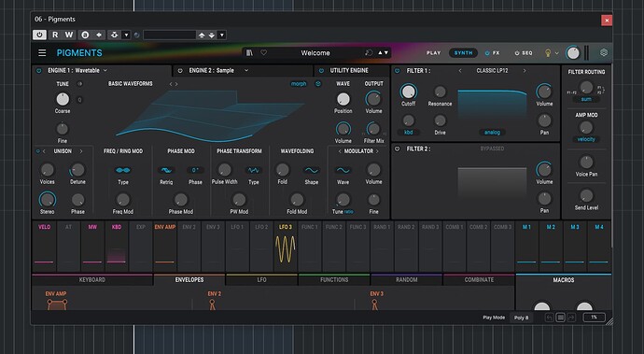This screenshot has height=354, width=644.
Task: Open the Engine 1 Wavetable type dropdown
Action: click(x=105, y=70)
